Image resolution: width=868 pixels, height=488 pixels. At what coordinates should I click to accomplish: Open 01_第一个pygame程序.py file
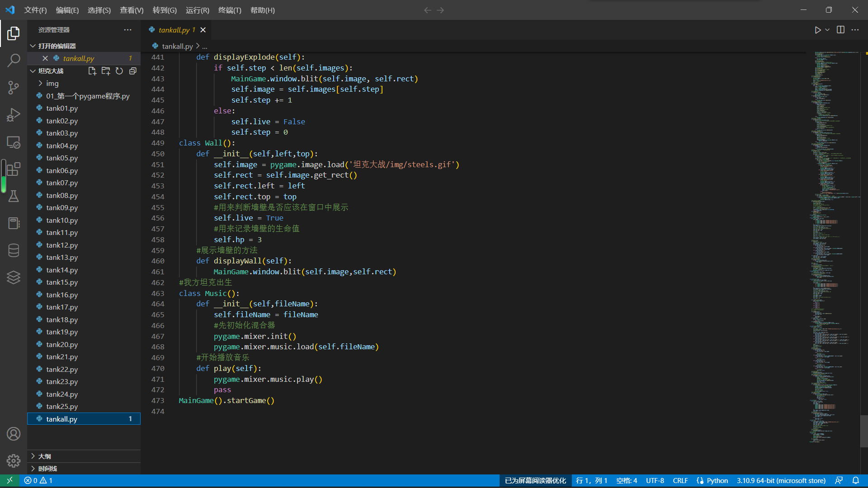84,96
